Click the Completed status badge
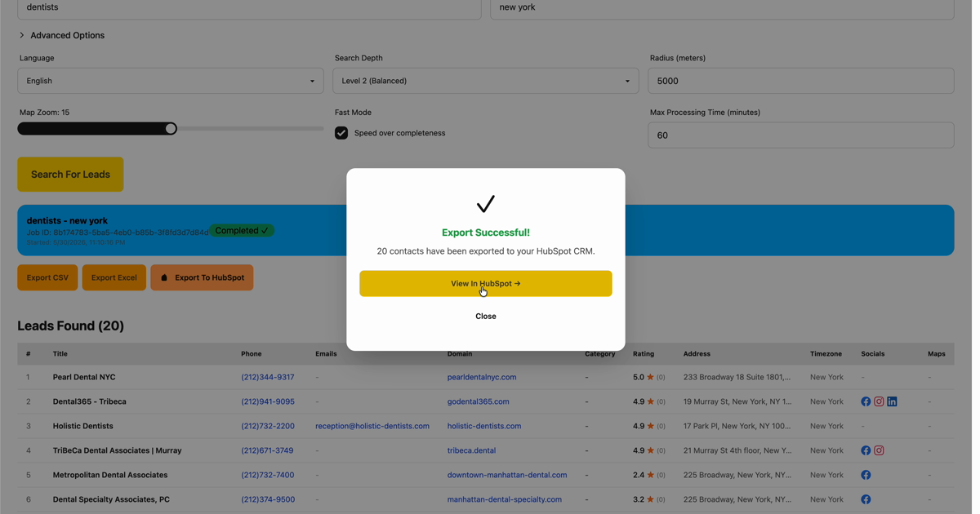This screenshot has width=980, height=514. click(x=242, y=231)
